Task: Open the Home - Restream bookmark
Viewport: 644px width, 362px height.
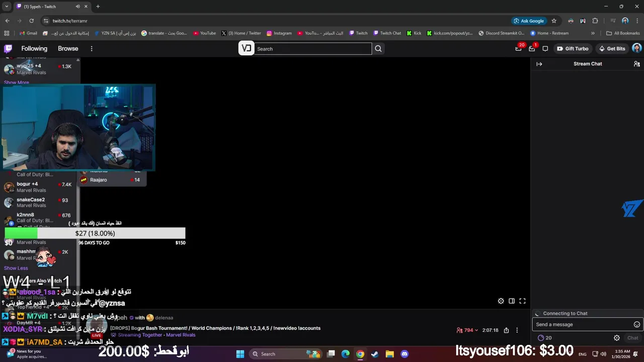Action: pos(549,33)
